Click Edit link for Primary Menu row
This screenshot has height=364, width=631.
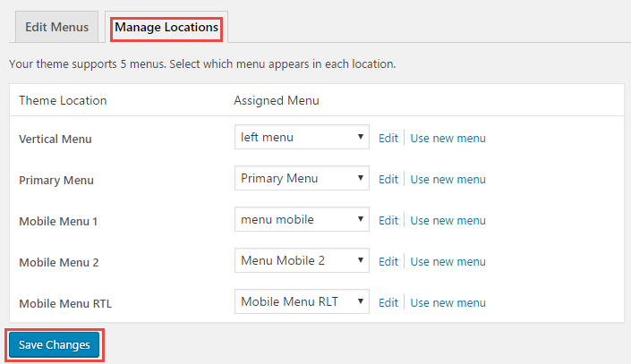[388, 179]
